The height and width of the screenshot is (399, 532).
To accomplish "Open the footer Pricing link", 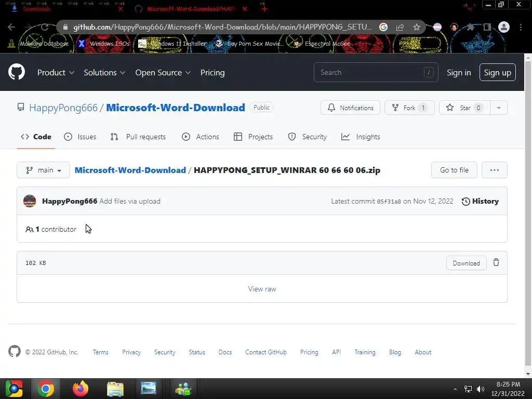I will point(309,352).
